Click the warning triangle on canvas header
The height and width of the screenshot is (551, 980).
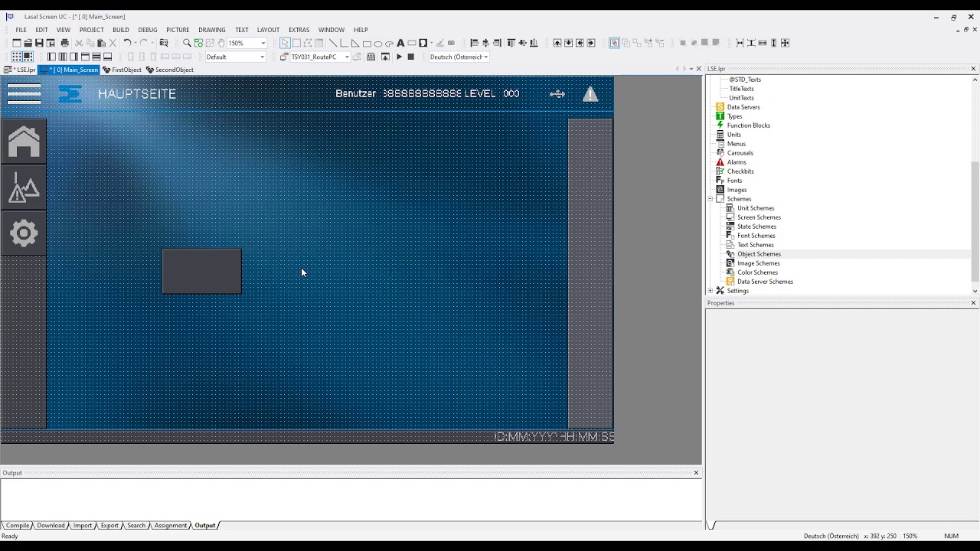pyautogui.click(x=590, y=94)
